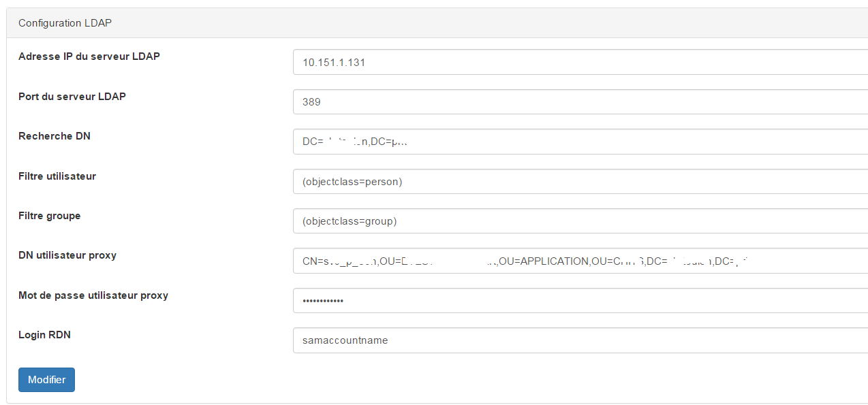Viewport: 868px width, 405px height.
Task: Click the 'Port du serveur LDAP' label
Action: [72, 96]
